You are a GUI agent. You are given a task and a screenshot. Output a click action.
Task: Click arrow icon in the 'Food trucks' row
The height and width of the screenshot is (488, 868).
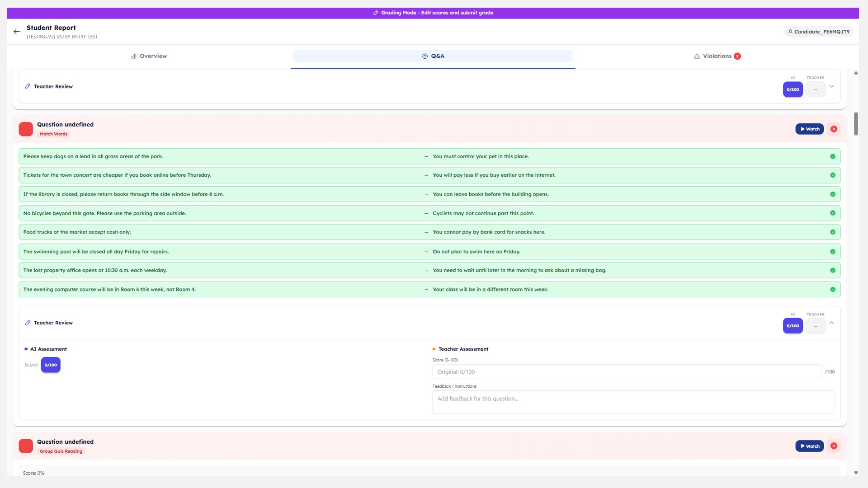[x=426, y=232]
